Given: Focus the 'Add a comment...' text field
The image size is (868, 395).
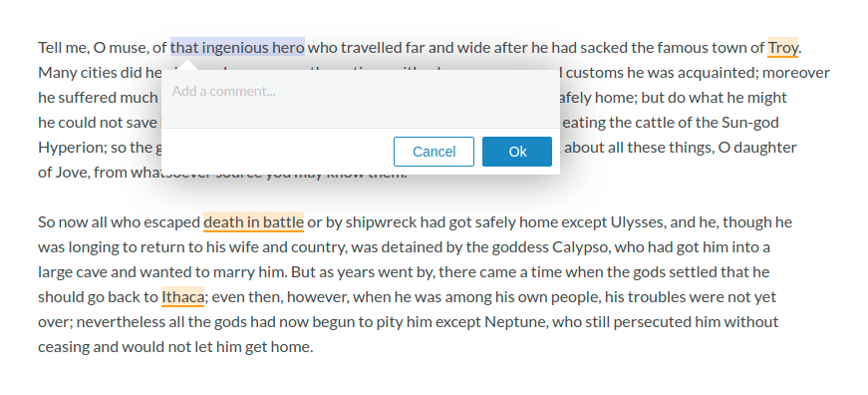Looking at the screenshot, I should tap(361, 99).
